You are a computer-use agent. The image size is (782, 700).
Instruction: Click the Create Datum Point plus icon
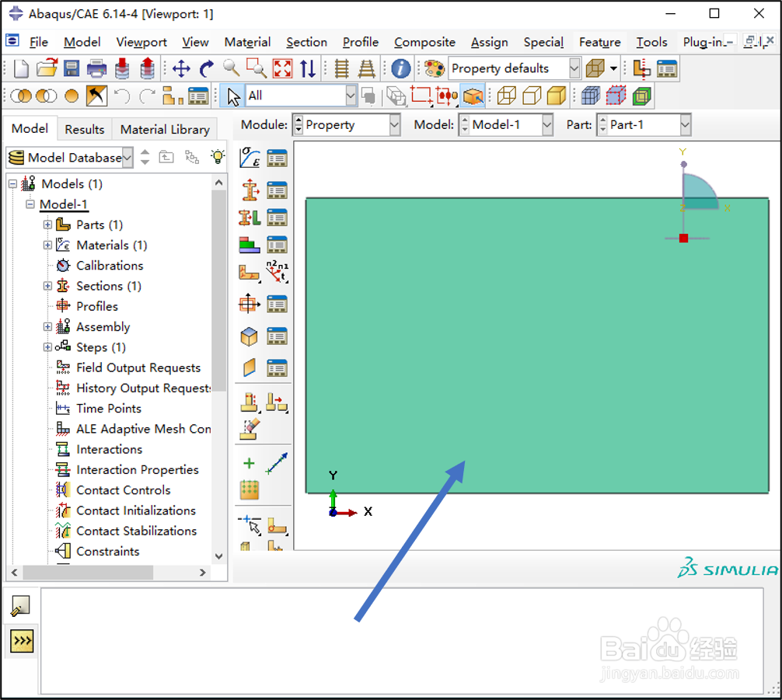(x=249, y=463)
